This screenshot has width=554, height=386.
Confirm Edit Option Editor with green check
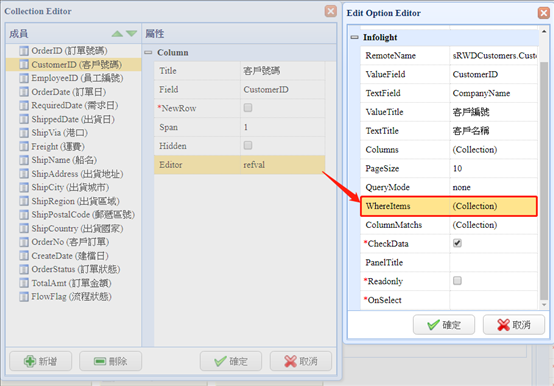(x=444, y=325)
